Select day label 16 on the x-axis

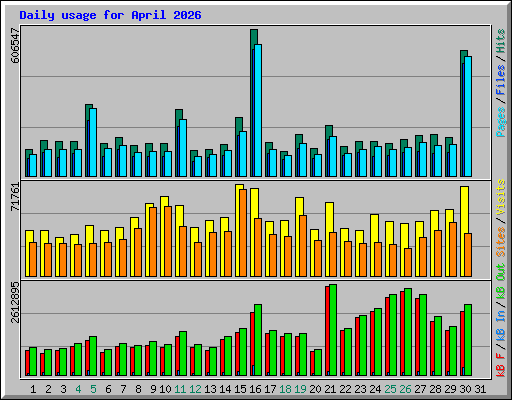[x=255, y=389]
